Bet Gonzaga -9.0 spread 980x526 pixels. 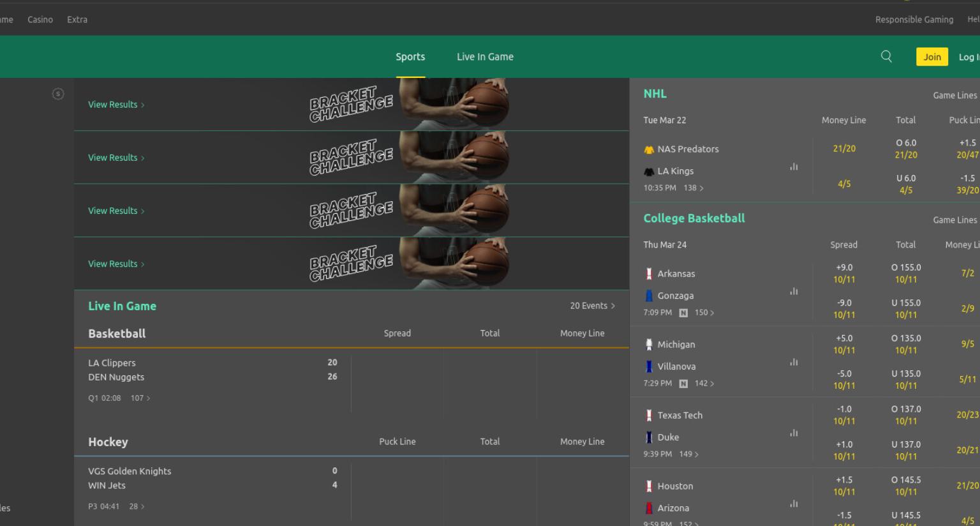[x=844, y=309]
